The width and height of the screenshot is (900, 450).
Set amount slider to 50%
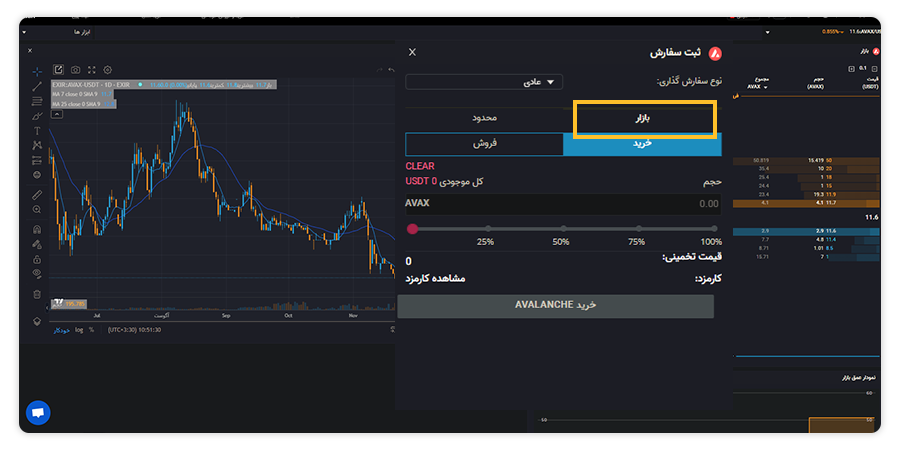click(x=563, y=228)
